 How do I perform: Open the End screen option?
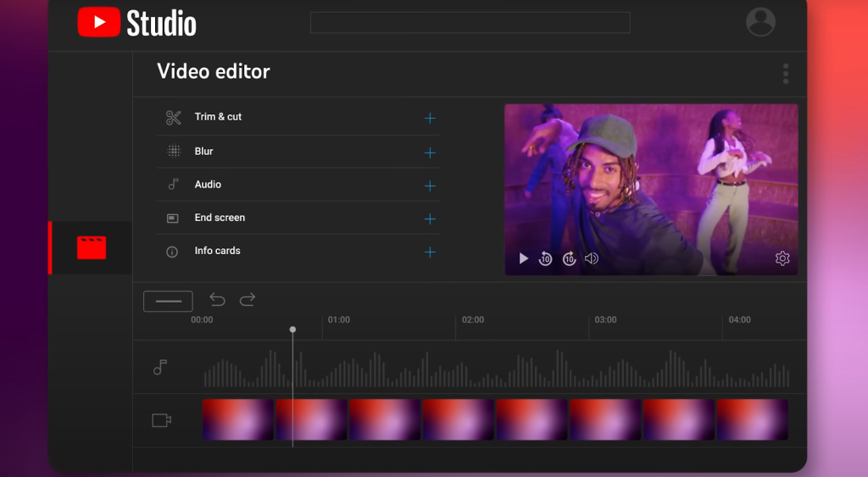[x=220, y=218]
